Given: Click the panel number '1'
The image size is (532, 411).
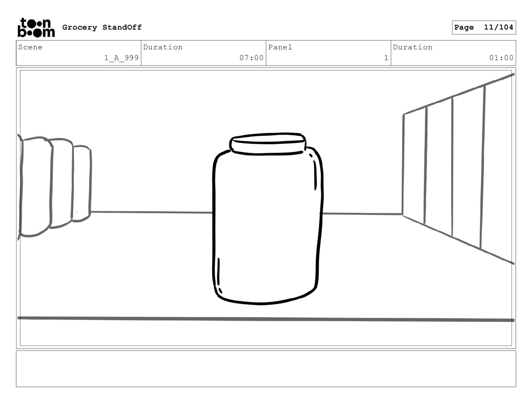Looking at the screenshot, I should tap(386, 58).
